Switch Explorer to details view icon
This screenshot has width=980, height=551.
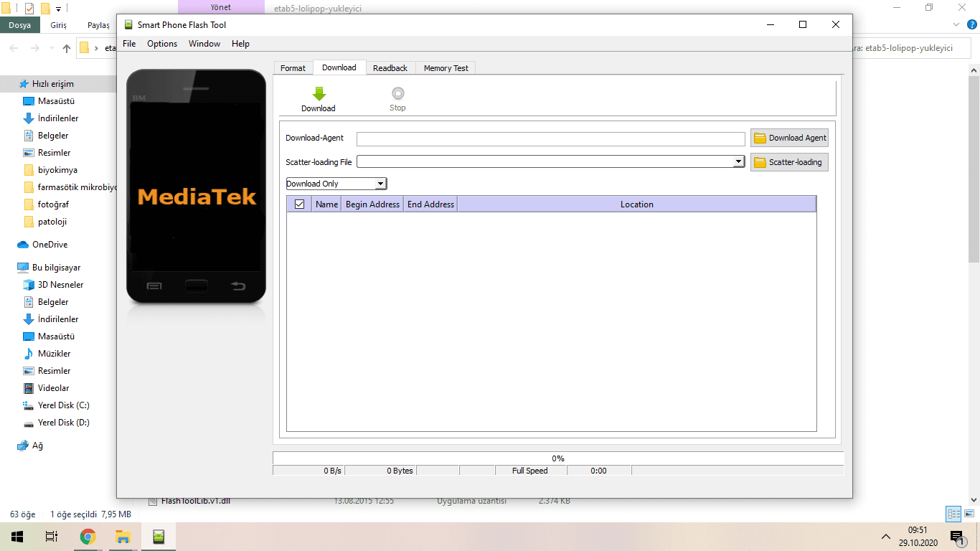pyautogui.click(x=953, y=514)
